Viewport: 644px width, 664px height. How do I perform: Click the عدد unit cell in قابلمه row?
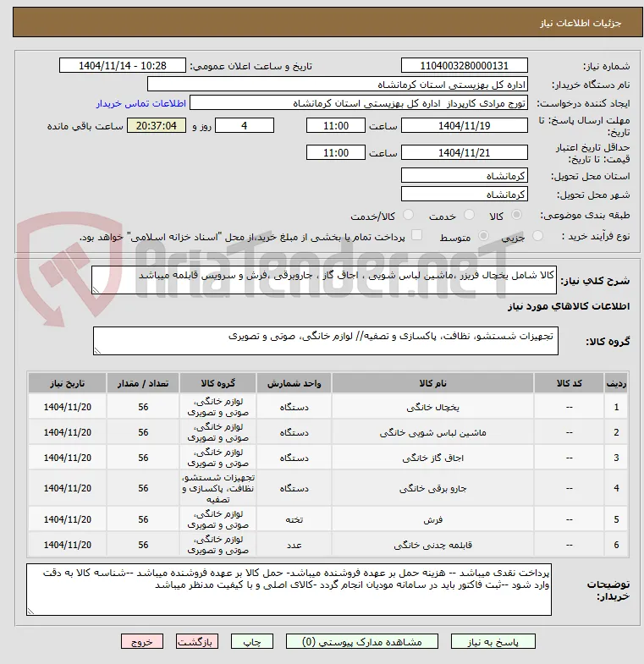294,545
